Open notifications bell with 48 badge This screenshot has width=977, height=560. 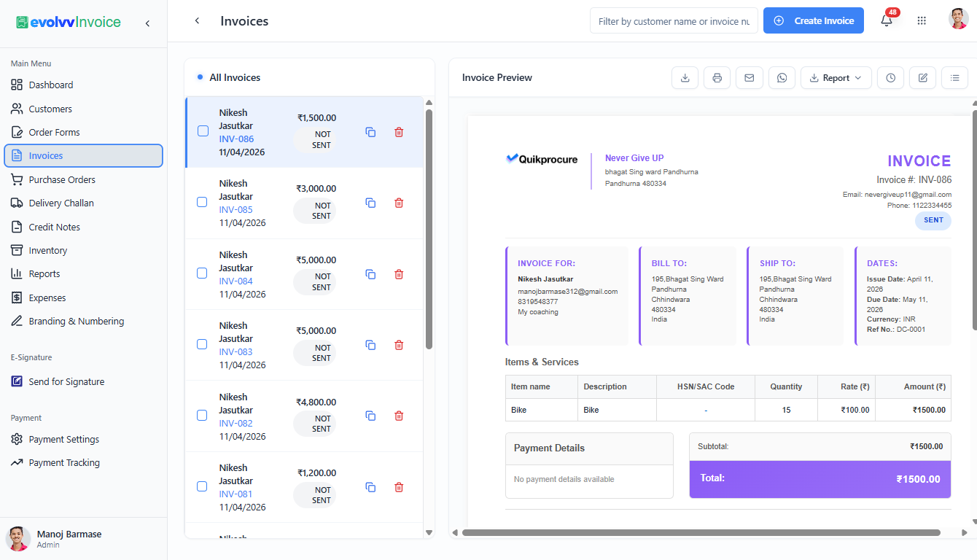point(887,20)
